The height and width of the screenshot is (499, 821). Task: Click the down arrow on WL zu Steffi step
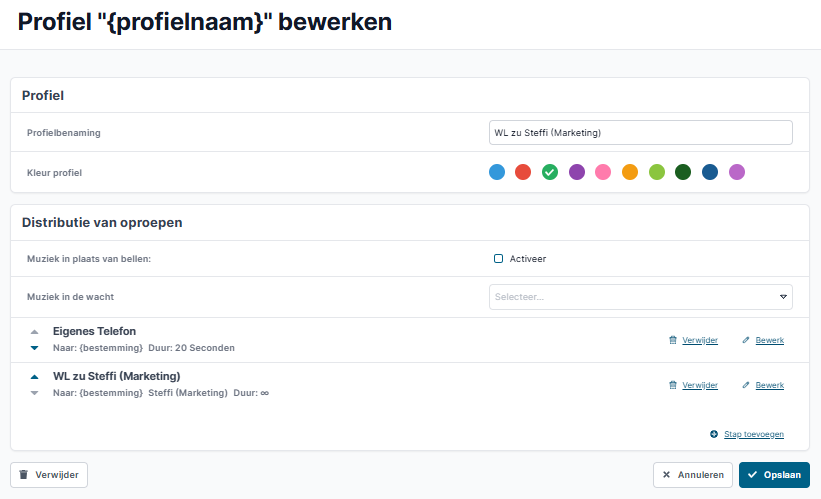tap(35, 393)
